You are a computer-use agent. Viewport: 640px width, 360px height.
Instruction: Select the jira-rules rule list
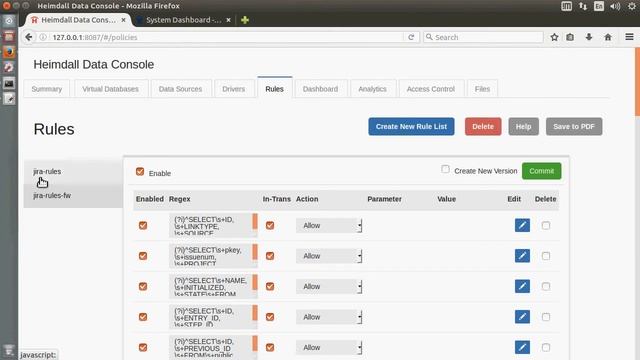(x=47, y=171)
